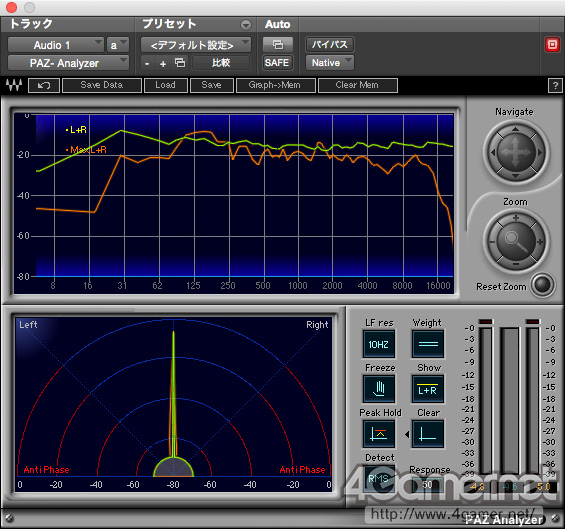Viewport: 565px width, 529px height.
Task: Click the red plugin target icon
Action: tap(552, 45)
